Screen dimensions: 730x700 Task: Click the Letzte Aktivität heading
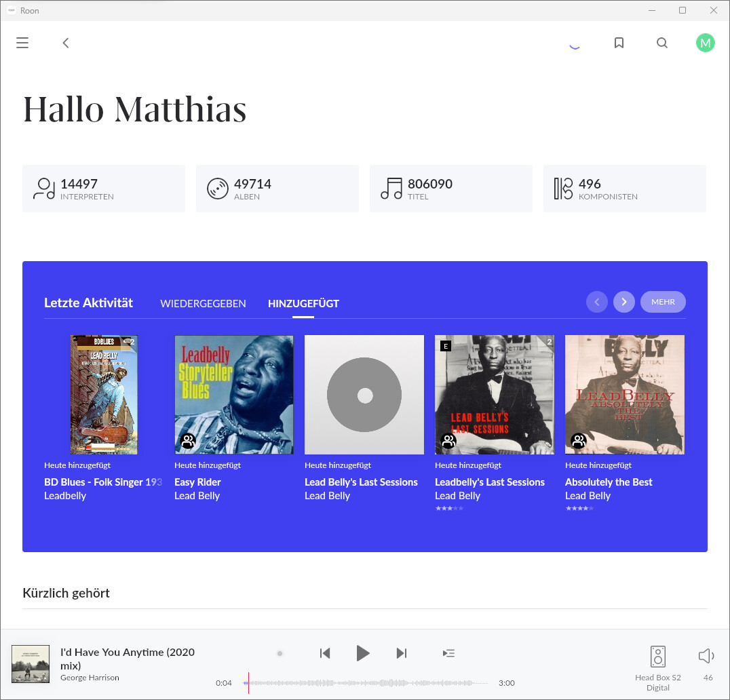pyautogui.click(x=88, y=303)
